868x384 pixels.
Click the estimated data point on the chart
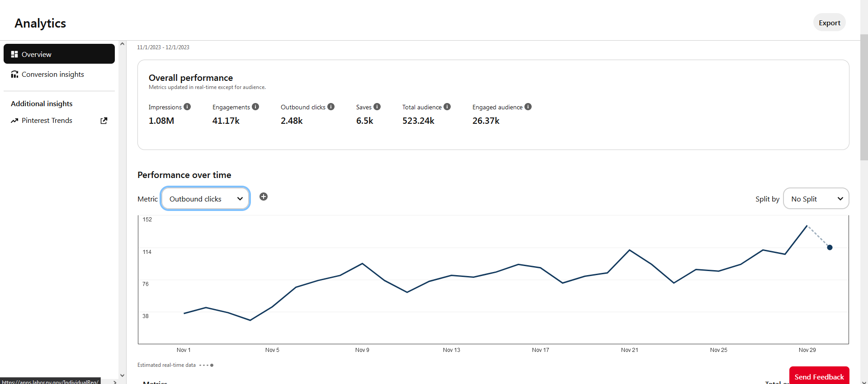coord(830,247)
